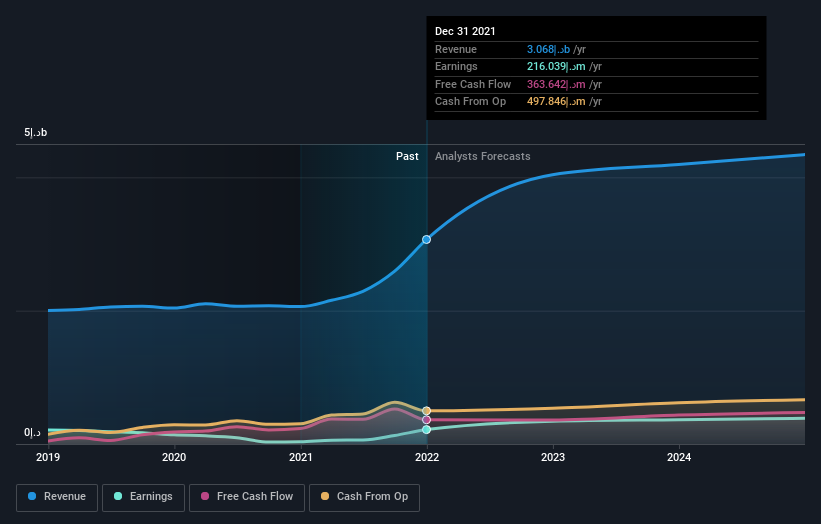Click the 5 billion y-axis label
The height and width of the screenshot is (524, 821).
36,132
